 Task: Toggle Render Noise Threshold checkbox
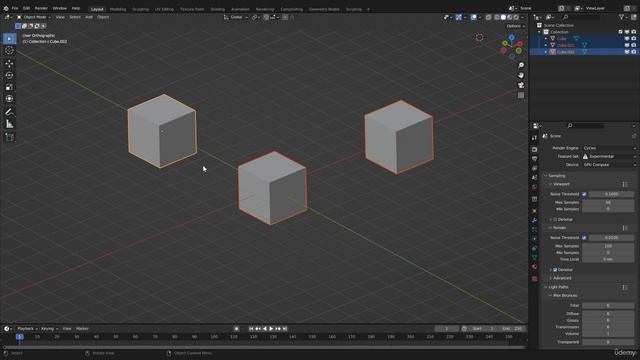pyautogui.click(x=584, y=238)
